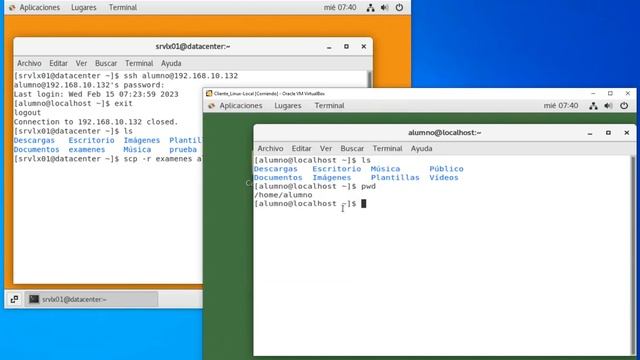The height and width of the screenshot is (360, 640).
Task: Click Público in alumno terminal listing
Action: pos(446,169)
